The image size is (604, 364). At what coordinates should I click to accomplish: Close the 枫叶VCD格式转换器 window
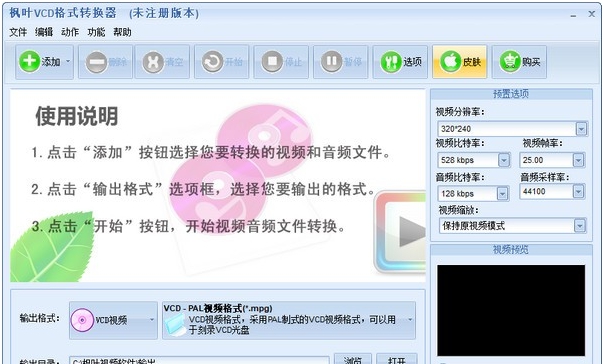pyautogui.click(x=592, y=14)
